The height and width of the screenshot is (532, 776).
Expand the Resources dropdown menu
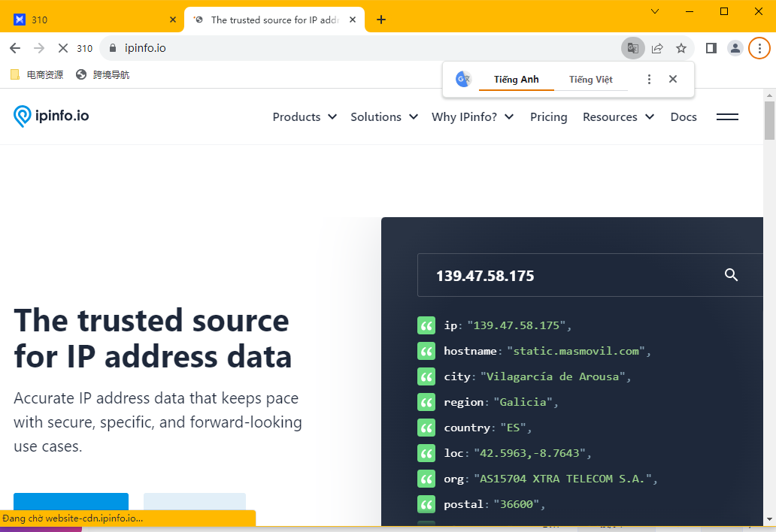[618, 116]
